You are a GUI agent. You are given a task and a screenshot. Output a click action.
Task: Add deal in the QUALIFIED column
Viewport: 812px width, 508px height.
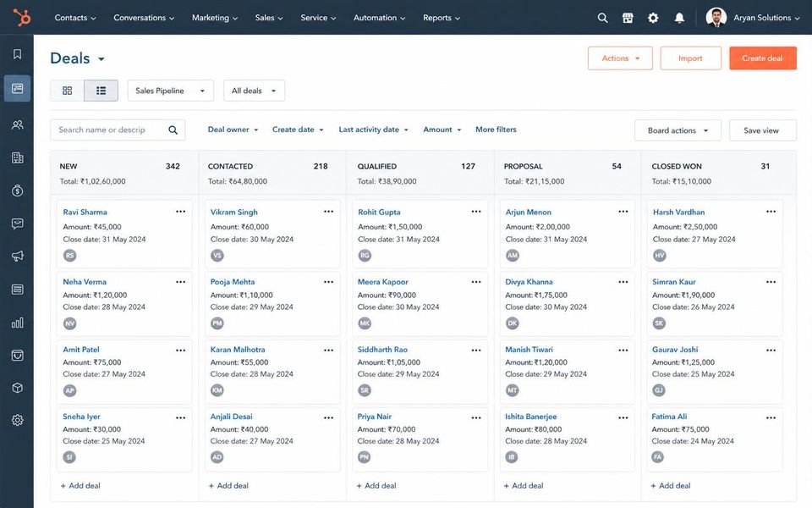coord(376,486)
